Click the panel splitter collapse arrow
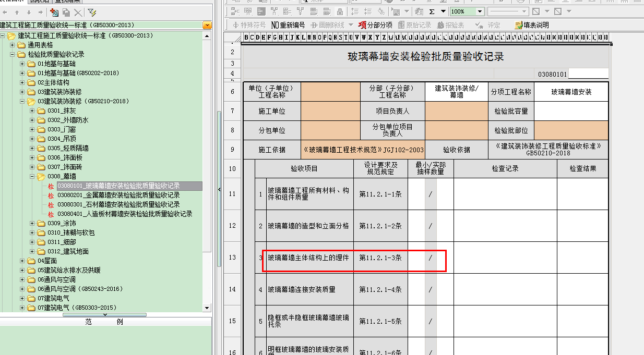Image resolution: width=644 pixels, height=355 pixels. (x=219, y=189)
